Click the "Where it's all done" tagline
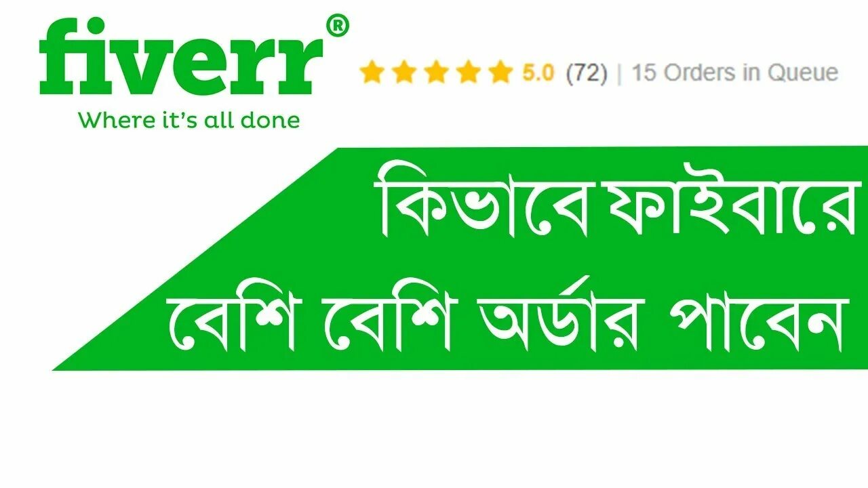Image resolution: width=868 pixels, height=488 pixels. coord(189,121)
